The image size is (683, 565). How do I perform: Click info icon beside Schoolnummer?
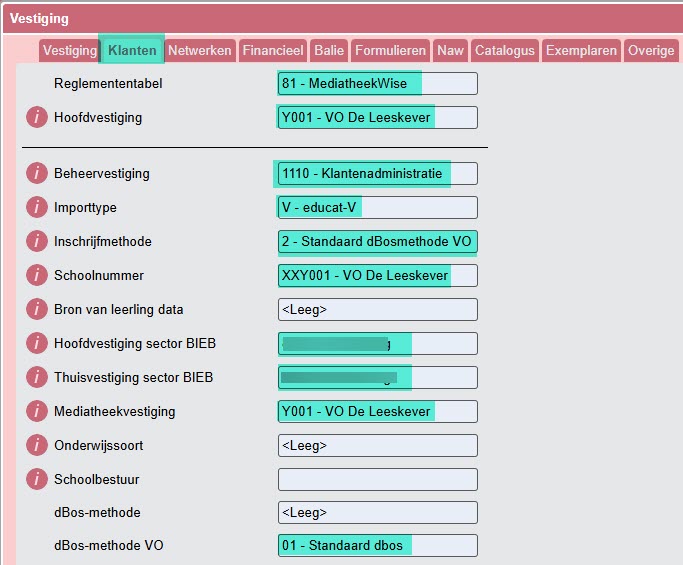37,275
